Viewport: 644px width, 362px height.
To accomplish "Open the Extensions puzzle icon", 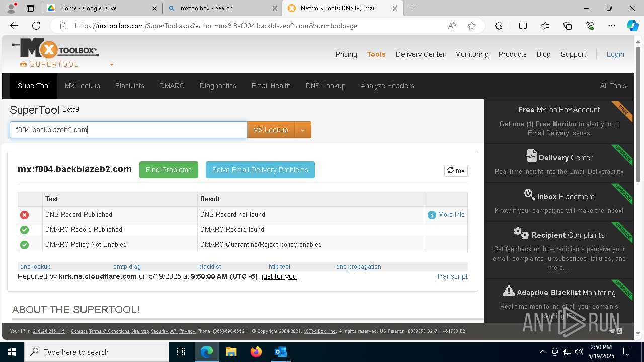I will [x=499, y=26].
